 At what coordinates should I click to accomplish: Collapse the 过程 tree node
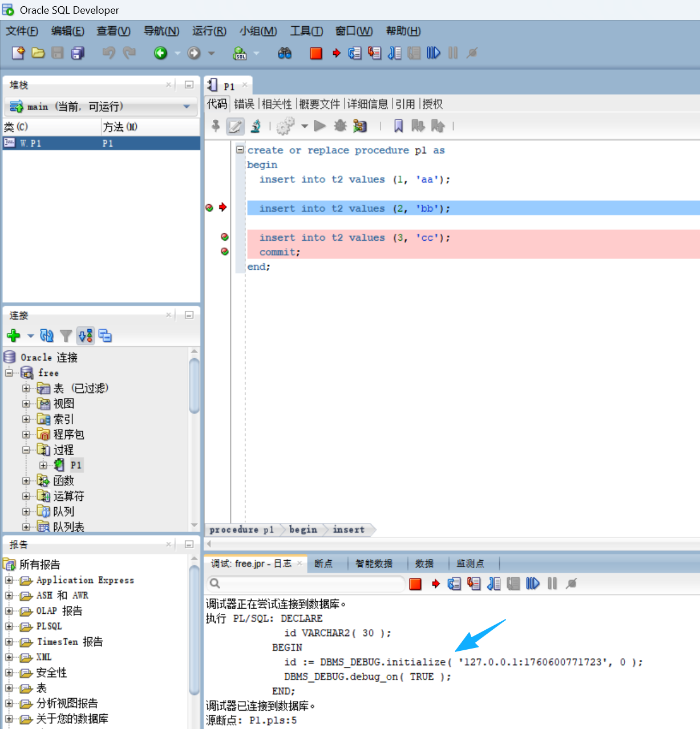pos(26,450)
